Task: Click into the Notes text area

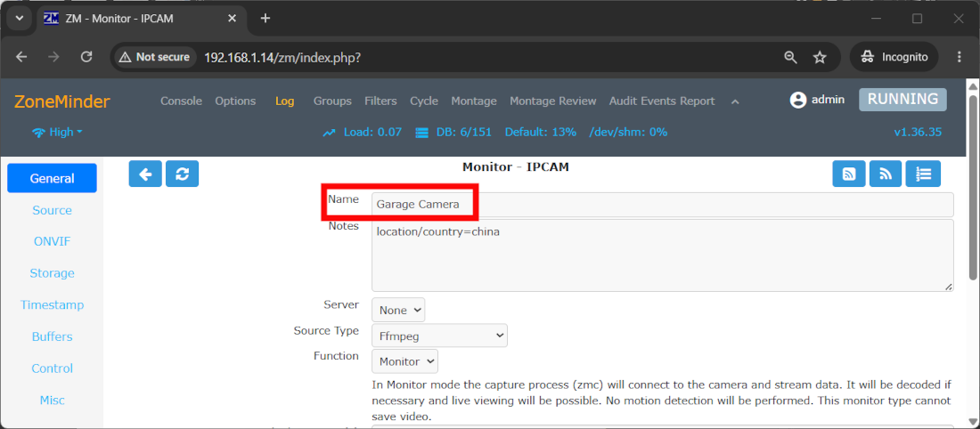Action: 663,255
